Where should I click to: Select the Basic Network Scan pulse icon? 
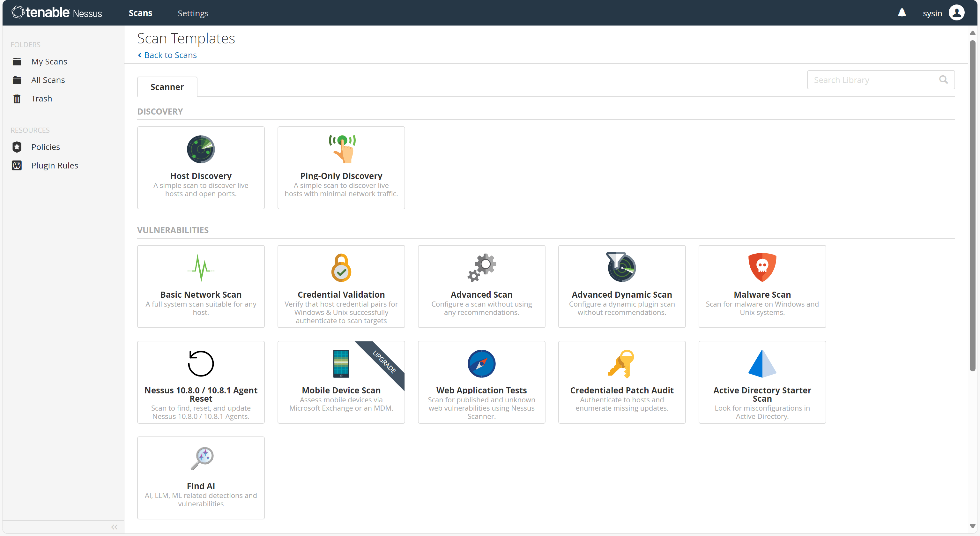click(200, 268)
